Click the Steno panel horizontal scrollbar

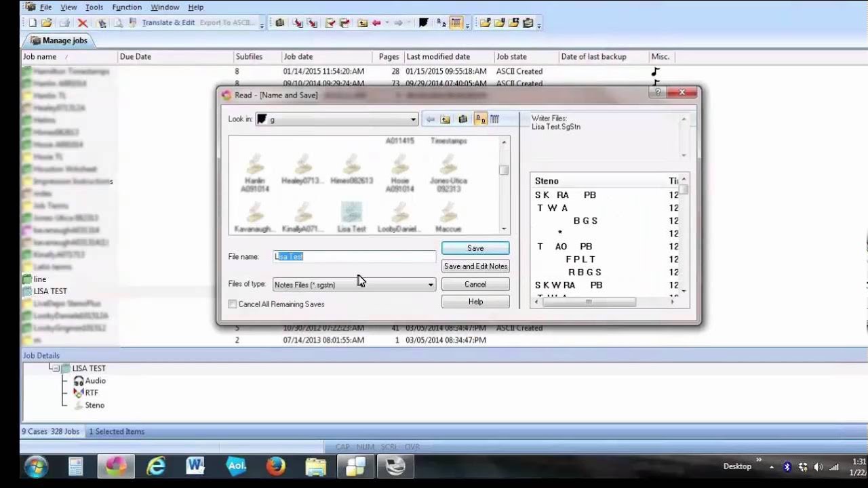589,302
